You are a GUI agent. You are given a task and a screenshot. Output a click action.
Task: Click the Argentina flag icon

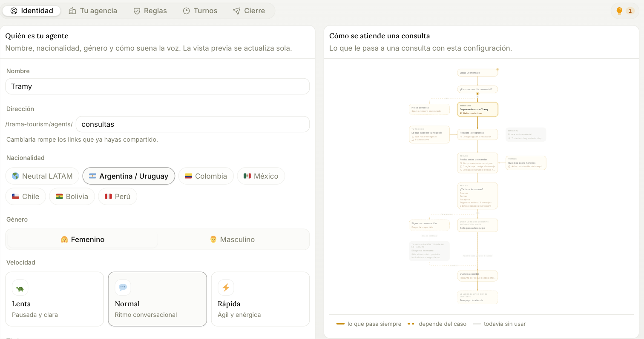(x=92, y=176)
